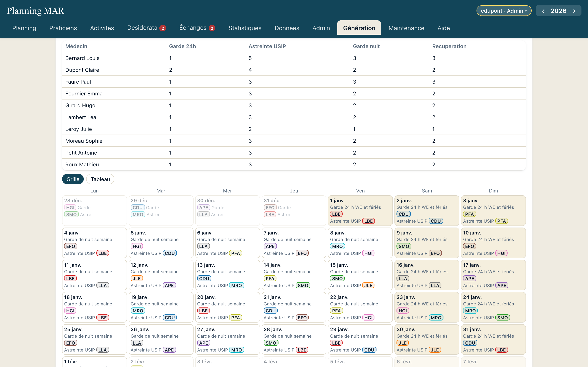The image size is (588, 367).
Task: Open the Statistiques tab
Action: point(245,28)
